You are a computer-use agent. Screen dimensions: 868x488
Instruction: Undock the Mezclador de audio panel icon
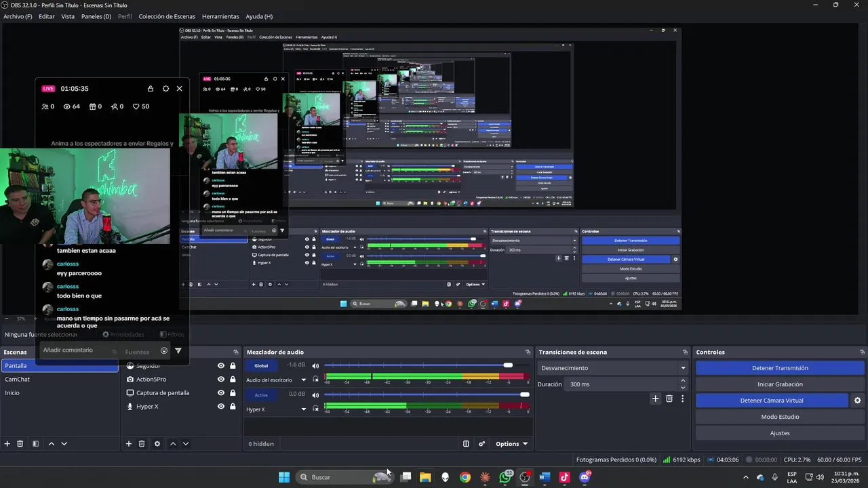pos(528,352)
